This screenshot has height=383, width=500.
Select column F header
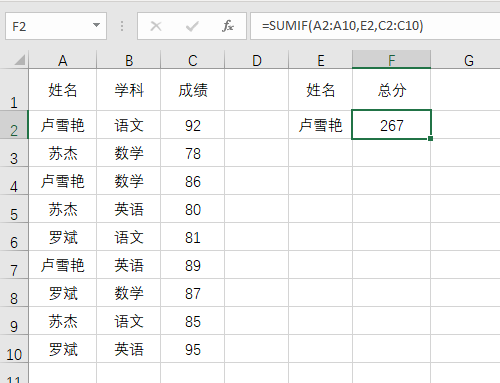392,60
